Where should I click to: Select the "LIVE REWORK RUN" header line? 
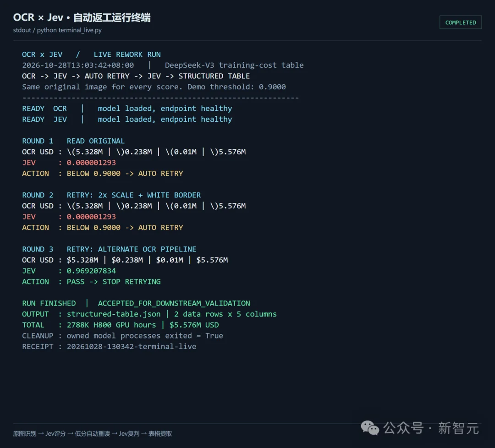(x=91, y=55)
